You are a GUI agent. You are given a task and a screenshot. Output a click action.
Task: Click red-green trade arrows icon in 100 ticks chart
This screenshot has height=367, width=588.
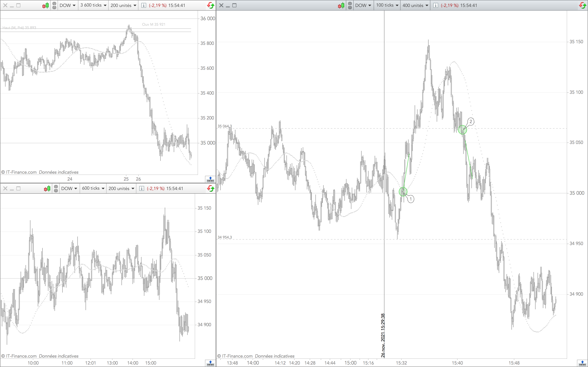click(583, 5)
